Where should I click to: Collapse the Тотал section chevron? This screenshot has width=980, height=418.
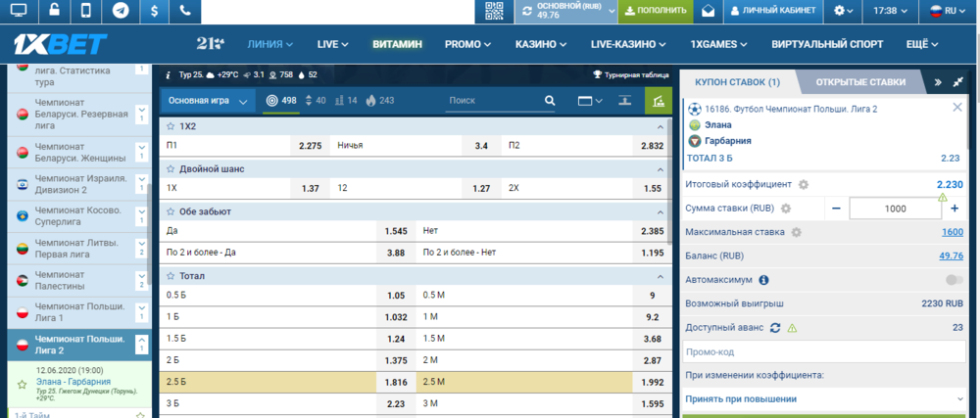click(660, 276)
